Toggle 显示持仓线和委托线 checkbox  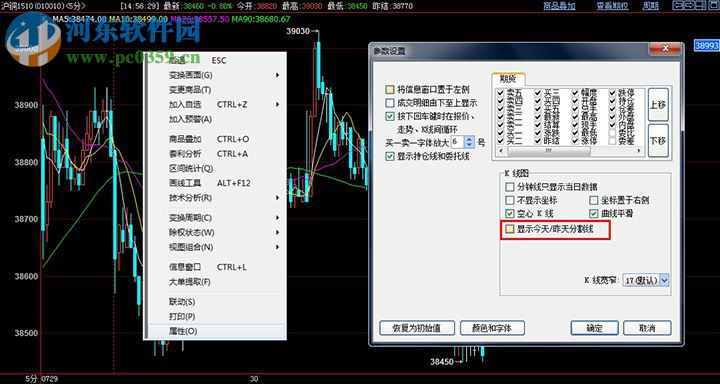click(390, 157)
